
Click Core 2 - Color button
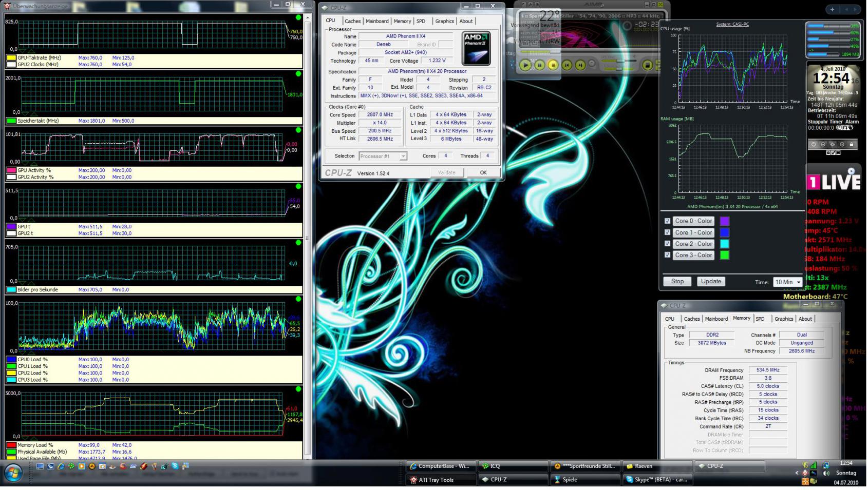tap(694, 244)
